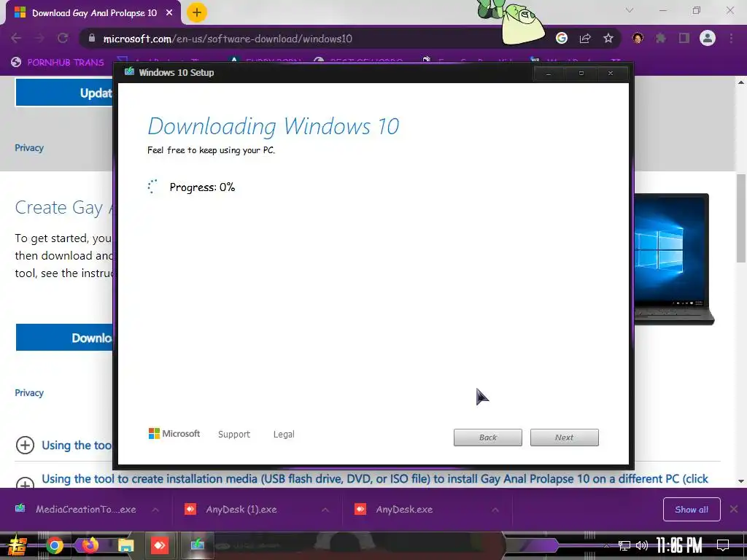Open File Explorer from the taskbar

(125, 545)
